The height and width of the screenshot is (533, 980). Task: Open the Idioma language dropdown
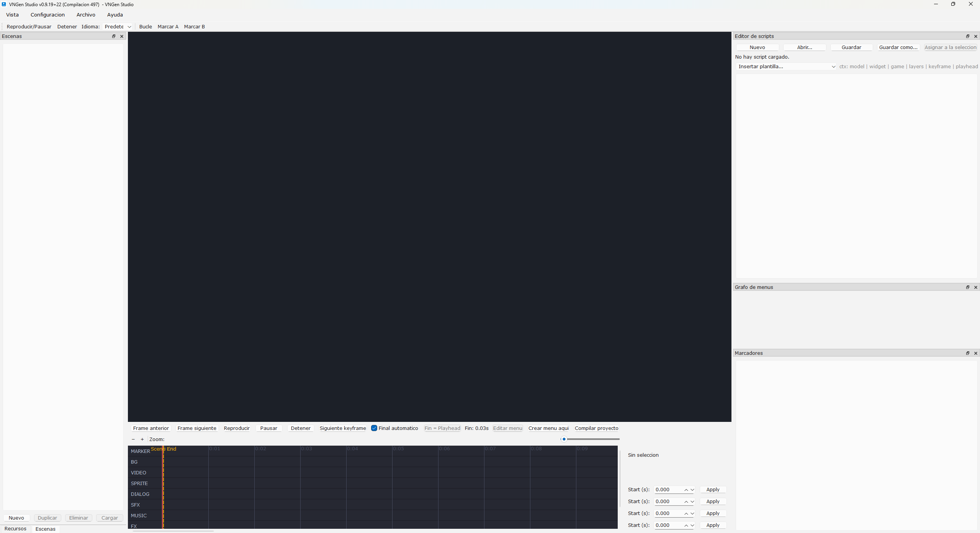point(118,27)
